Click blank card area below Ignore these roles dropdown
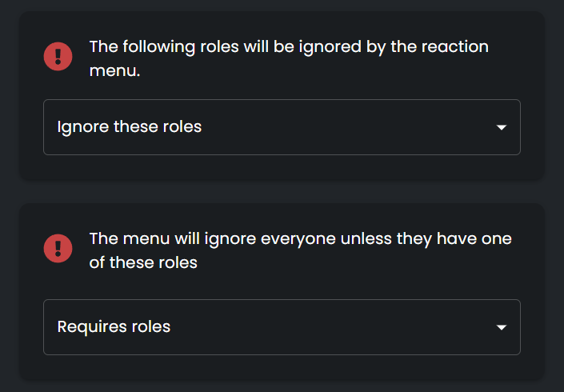Image resolution: width=564 pixels, height=392 pixels. coord(282,167)
